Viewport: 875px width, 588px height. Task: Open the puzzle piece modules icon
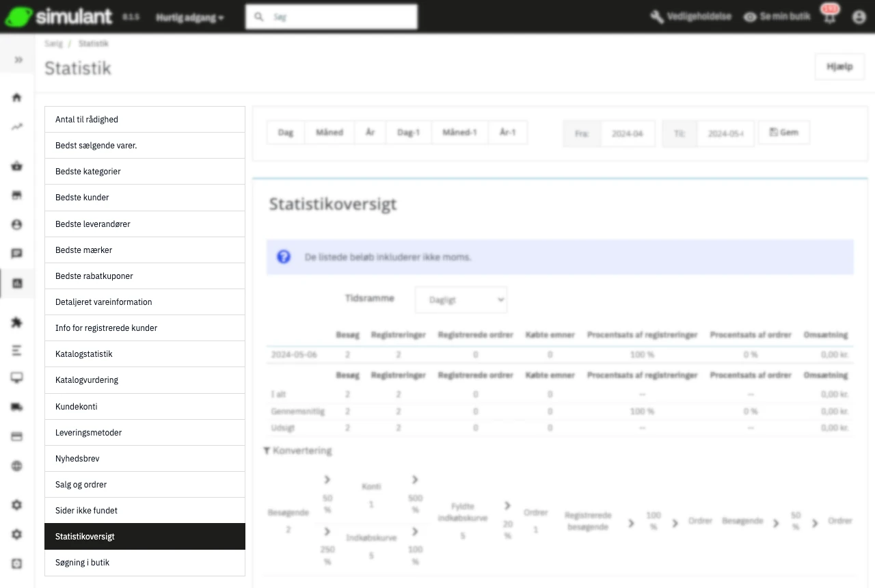17,323
